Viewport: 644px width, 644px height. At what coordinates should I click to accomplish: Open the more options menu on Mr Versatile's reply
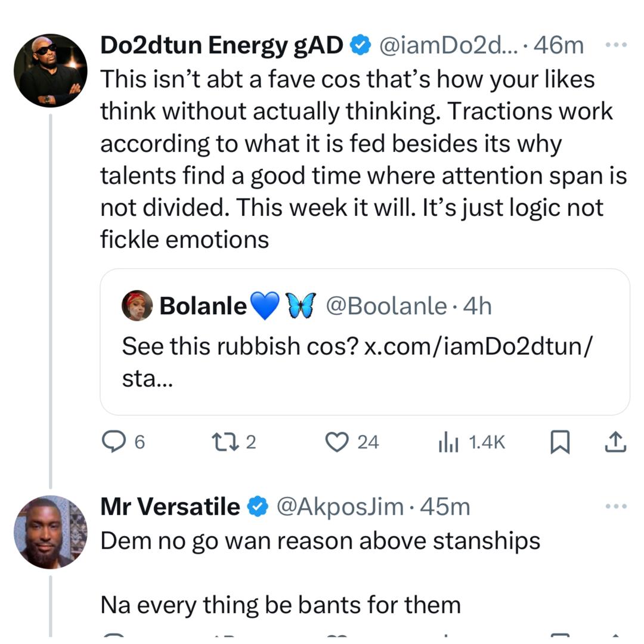pos(614,505)
